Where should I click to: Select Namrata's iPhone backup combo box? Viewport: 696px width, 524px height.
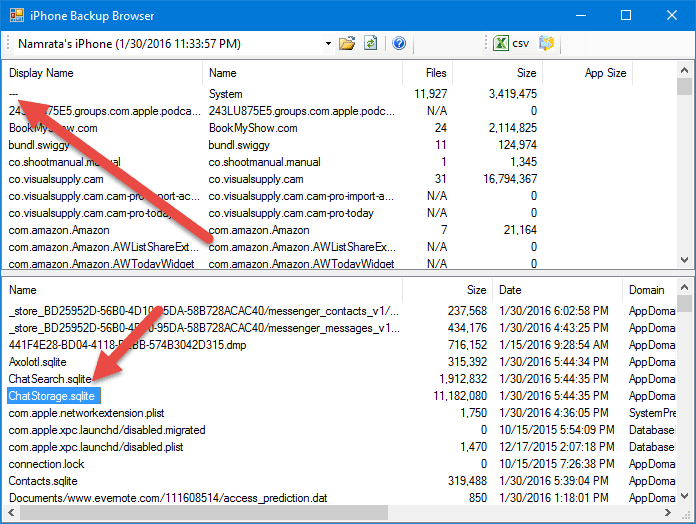(x=174, y=43)
